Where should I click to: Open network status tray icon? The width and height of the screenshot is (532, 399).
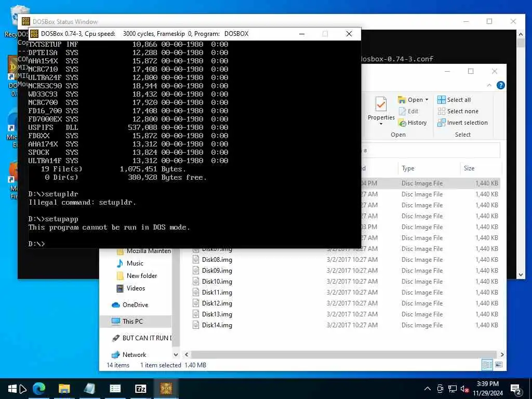[452, 389]
